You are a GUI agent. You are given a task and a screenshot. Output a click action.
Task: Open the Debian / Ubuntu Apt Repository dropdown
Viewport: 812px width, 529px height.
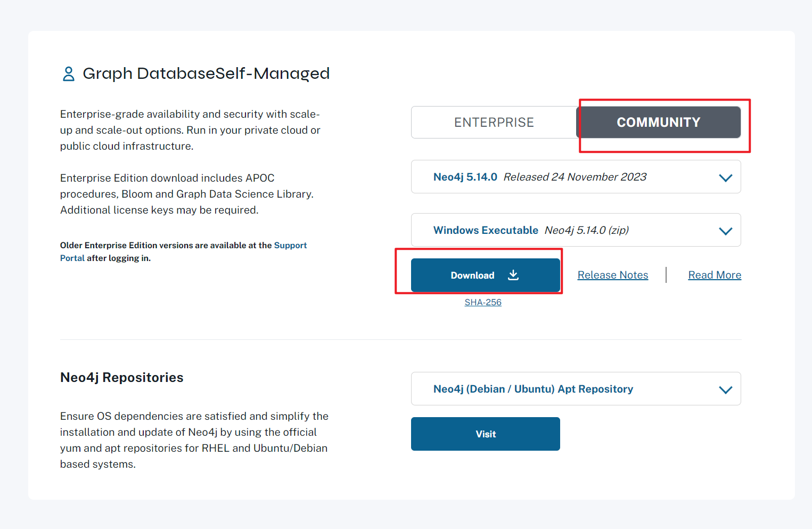click(576, 389)
